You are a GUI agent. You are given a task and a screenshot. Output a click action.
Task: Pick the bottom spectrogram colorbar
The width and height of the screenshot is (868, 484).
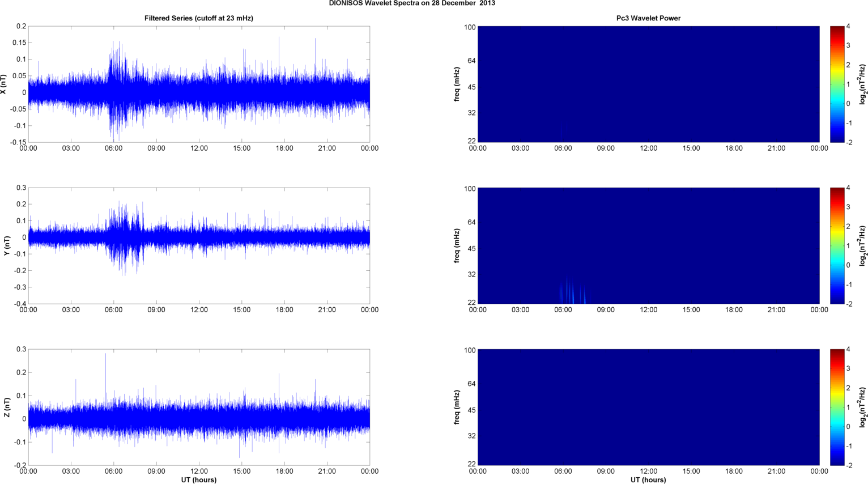point(837,407)
